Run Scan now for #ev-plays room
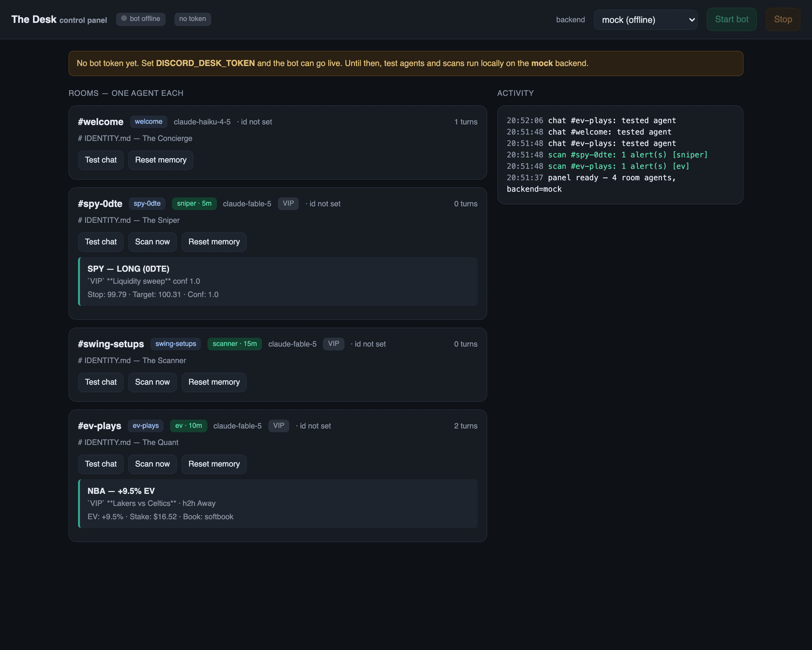Image resolution: width=812 pixels, height=650 pixels. 152,464
